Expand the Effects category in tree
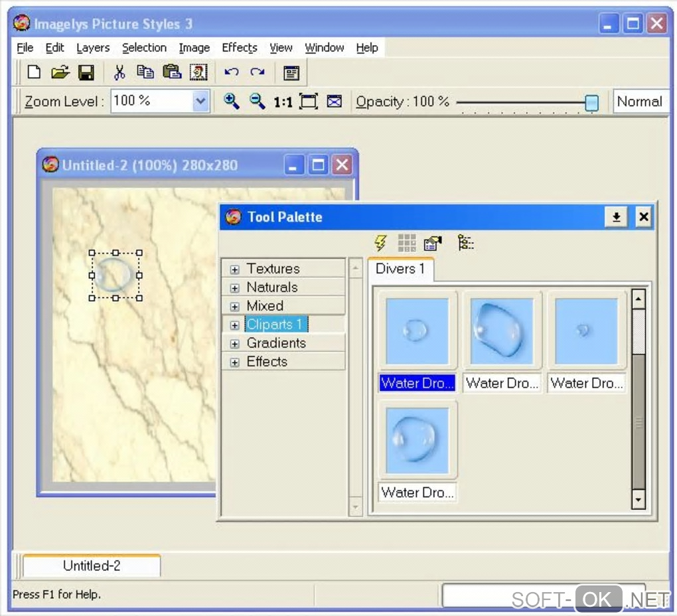 pos(234,362)
